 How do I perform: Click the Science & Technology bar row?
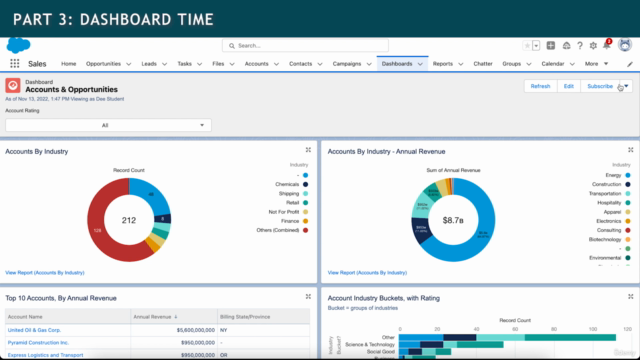[451, 344]
